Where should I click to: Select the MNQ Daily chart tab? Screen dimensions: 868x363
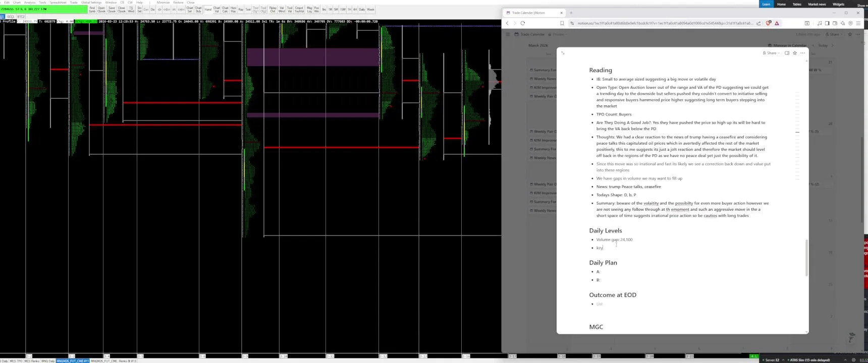pyautogui.click(x=48, y=361)
